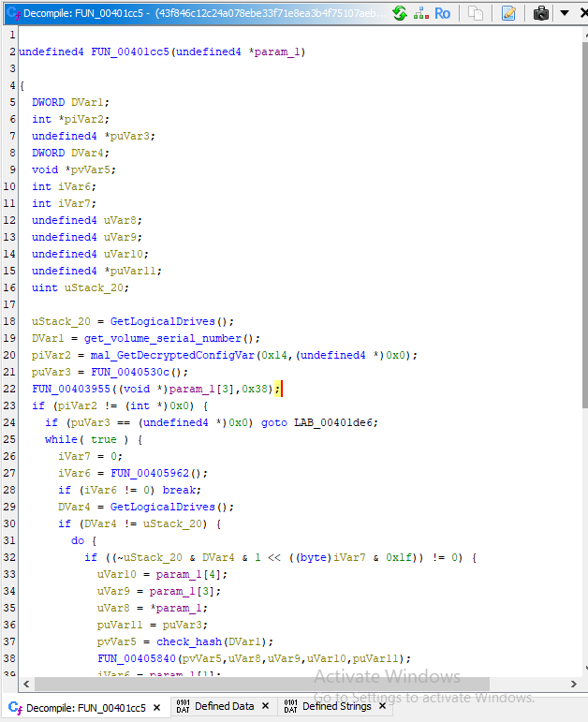Image resolution: width=588 pixels, height=722 pixels.
Task: Click the 'break' keyword on line 28
Action: coord(179,491)
